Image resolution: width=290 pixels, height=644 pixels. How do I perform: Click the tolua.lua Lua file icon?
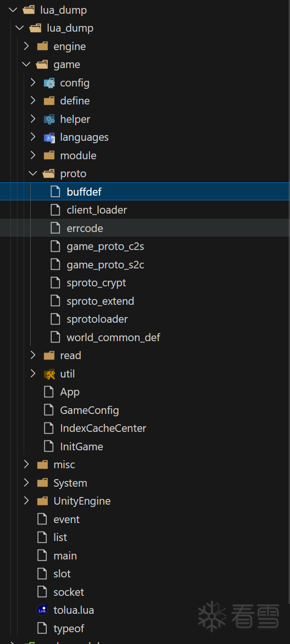point(43,610)
